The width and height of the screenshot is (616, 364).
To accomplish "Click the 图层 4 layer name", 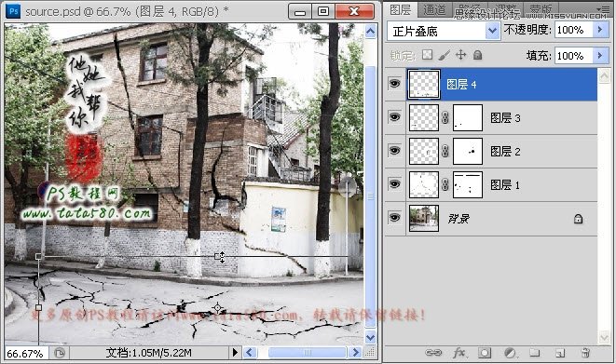I will (461, 85).
